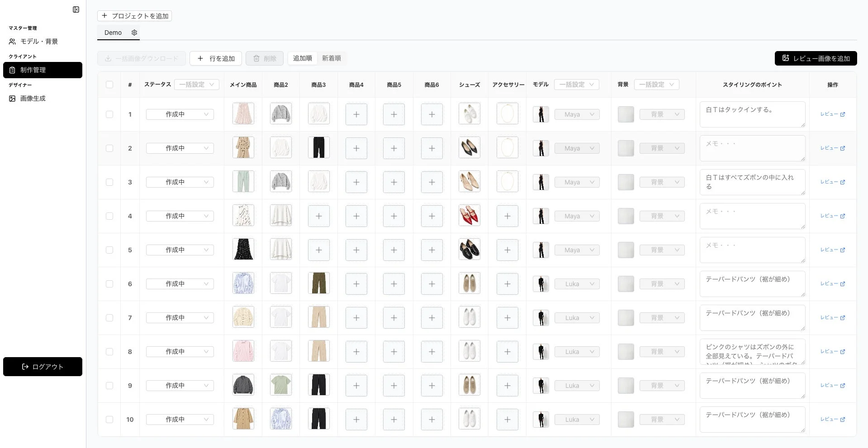
Task: Check the row 6 checkbox
Action: [109, 284]
